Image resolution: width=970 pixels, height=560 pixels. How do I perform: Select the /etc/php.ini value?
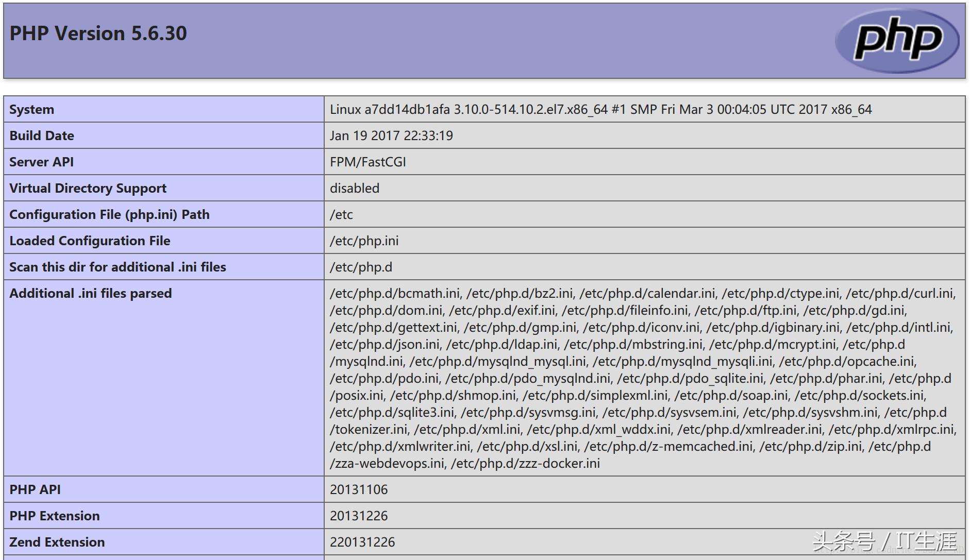click(x=364, y=241)
